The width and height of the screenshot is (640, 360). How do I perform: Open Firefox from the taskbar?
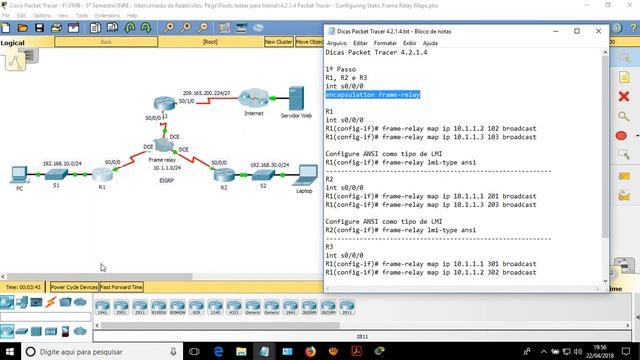(x=311, y=351)
